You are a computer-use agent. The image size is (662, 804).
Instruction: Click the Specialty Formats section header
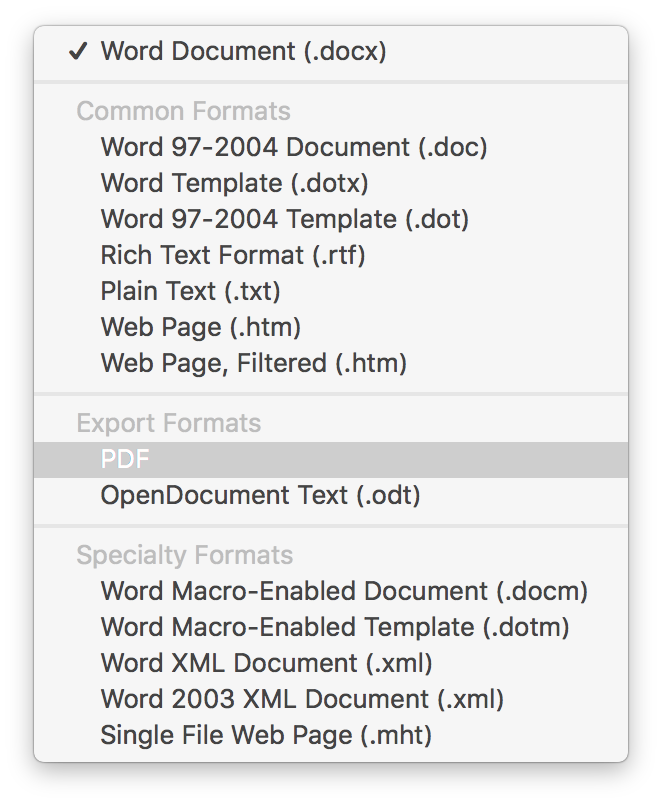(185, 555)
